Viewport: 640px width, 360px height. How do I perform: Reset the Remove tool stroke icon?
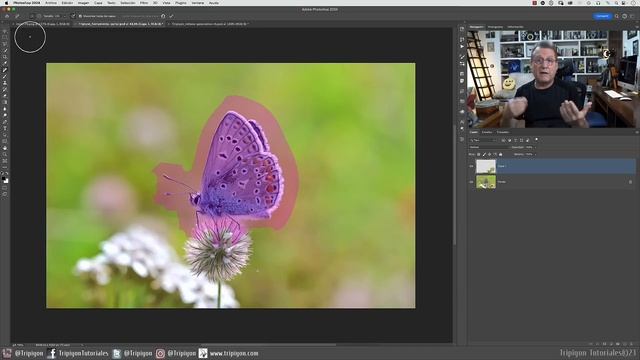(163, 16)
